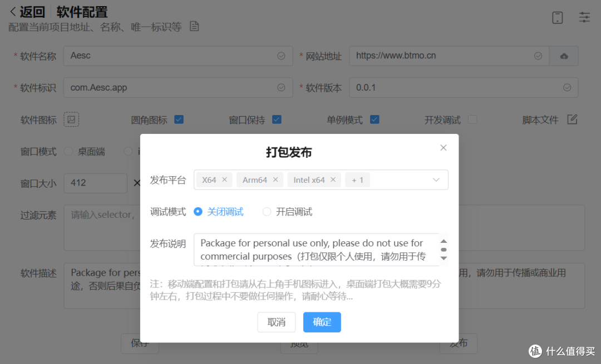The width and height of the screenshot is (601, 364).
Task: Click the cloud upload icon beside website address
Action: pyautogui.click(x=564, y=56)
